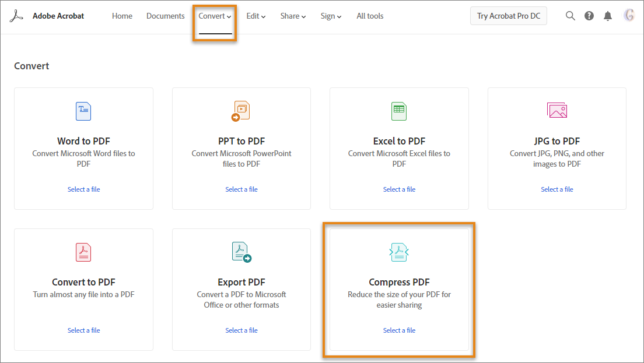This screenshot has height=363, width=644.
Task: Open the user profile avatar
Action: [x=628, y=15]
